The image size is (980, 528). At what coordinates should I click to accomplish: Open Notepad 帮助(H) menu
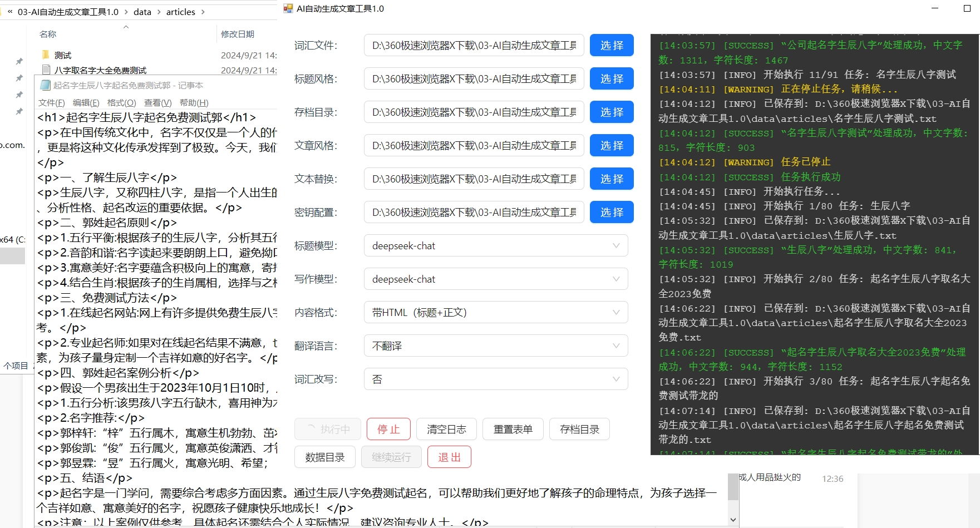(x=194, y=102)
